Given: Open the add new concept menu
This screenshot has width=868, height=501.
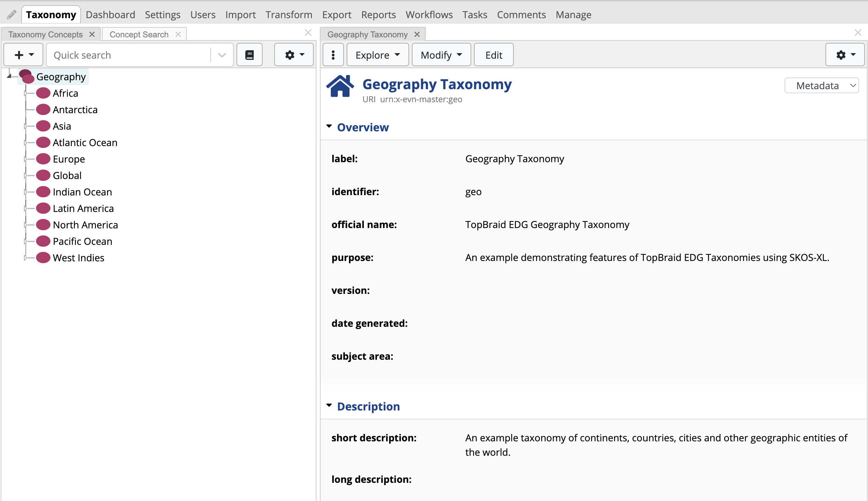Looking at the screenshot, I should coord(23,55).
